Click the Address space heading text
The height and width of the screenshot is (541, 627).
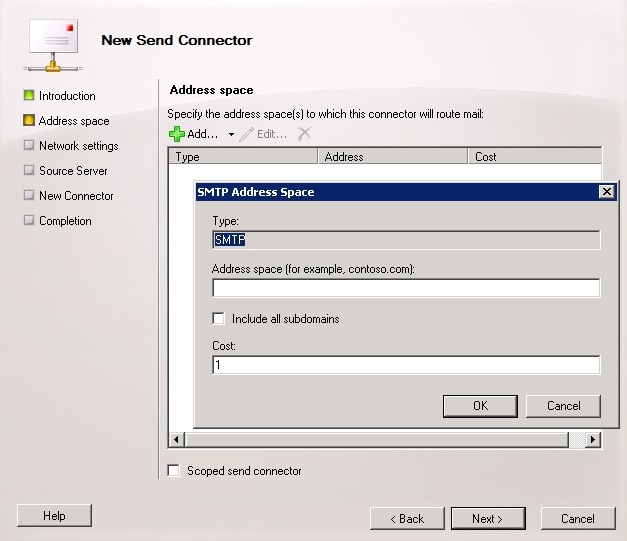212,90
